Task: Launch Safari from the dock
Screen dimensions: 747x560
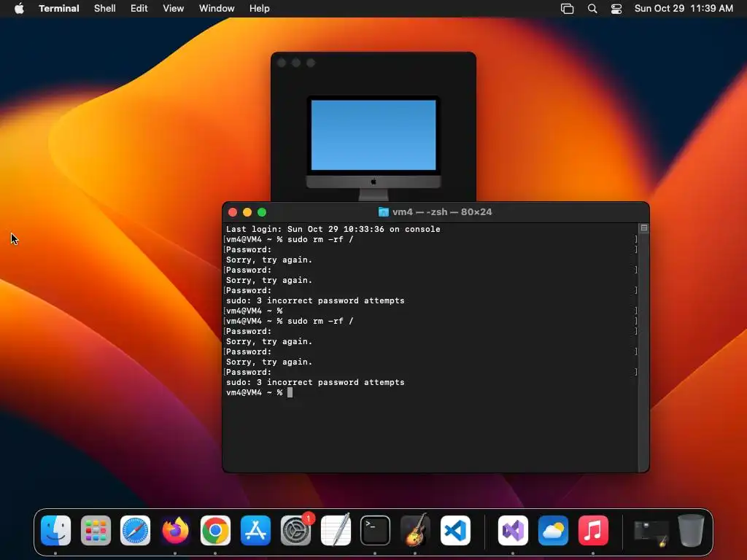Action: [135, 530]
